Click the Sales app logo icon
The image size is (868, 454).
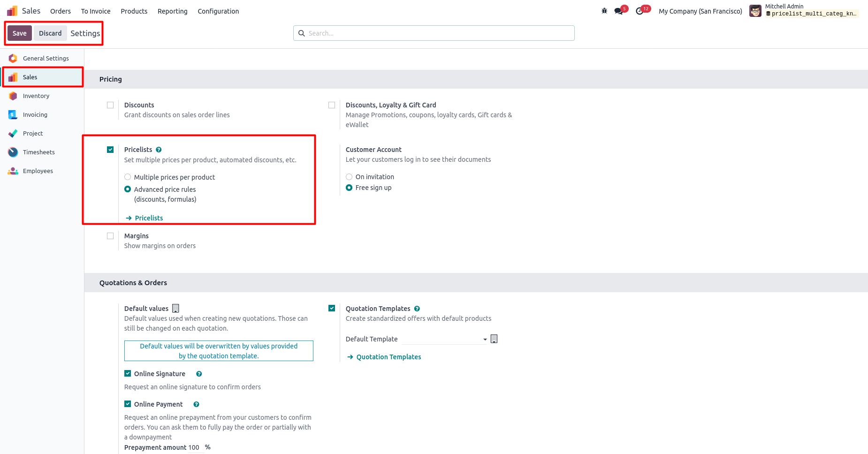pyautogui.click(x=12, y=11)
